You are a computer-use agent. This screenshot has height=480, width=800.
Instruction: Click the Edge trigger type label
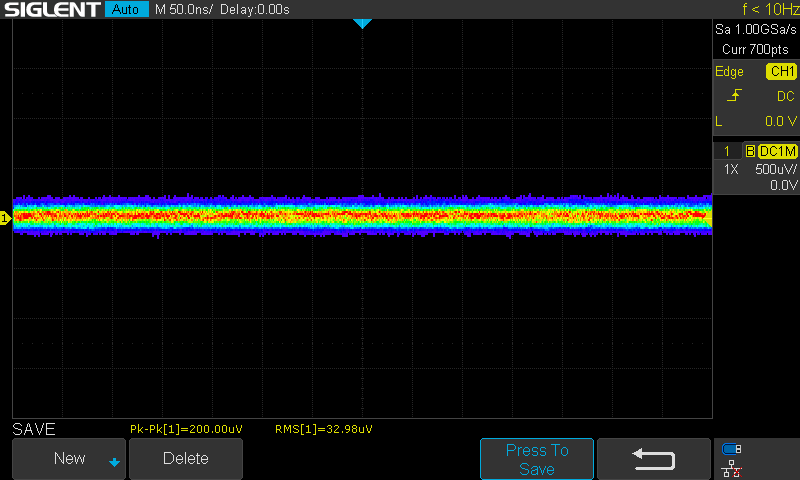[729, 71]
